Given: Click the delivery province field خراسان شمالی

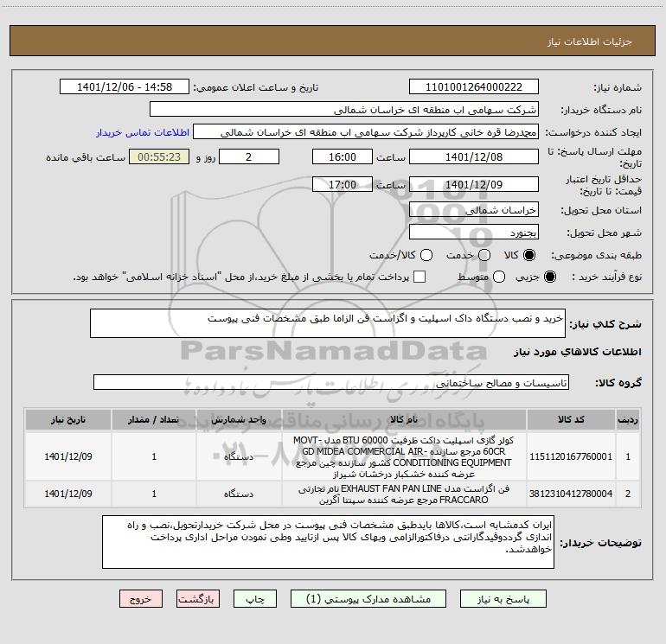Looking at the screenshot, I should click(474, 210).
